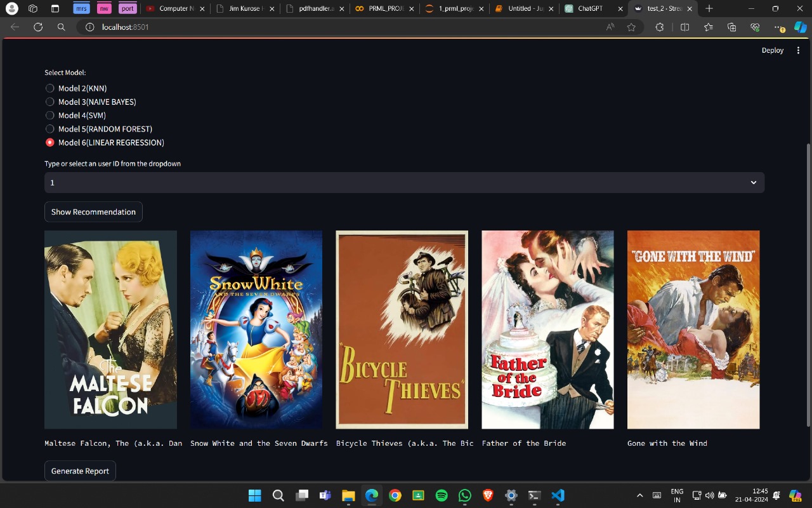The height and width of the screenshot is (508, 812).
Task: Open the user ID dropdown
Action: 404,182
